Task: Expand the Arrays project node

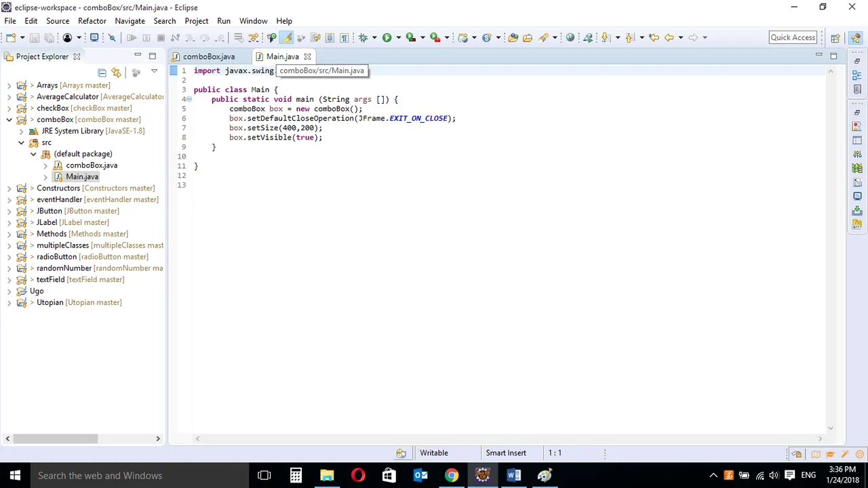Action: [x=9, y=85]
